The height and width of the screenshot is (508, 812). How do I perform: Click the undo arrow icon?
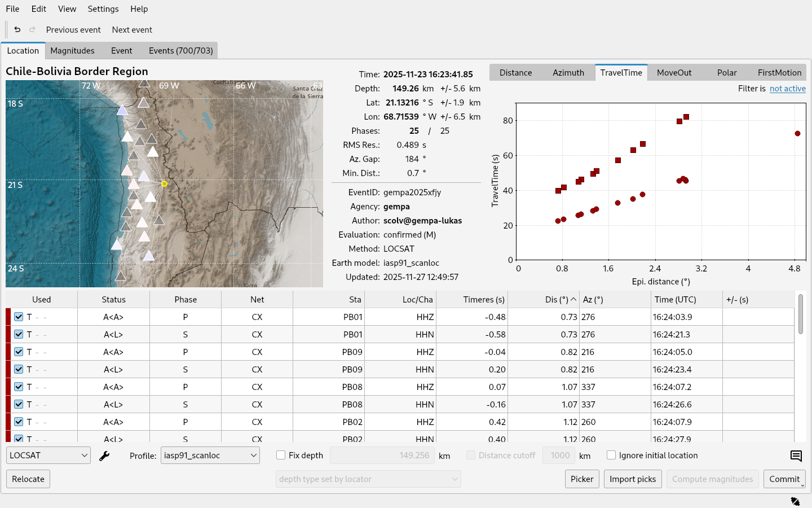(x=17, y=29)
